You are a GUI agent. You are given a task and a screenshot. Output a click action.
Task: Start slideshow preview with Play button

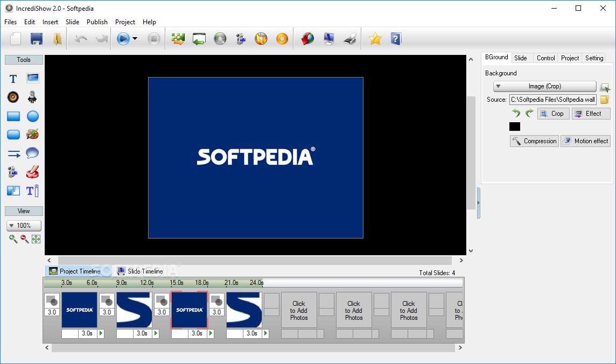[x=123, y=39]
